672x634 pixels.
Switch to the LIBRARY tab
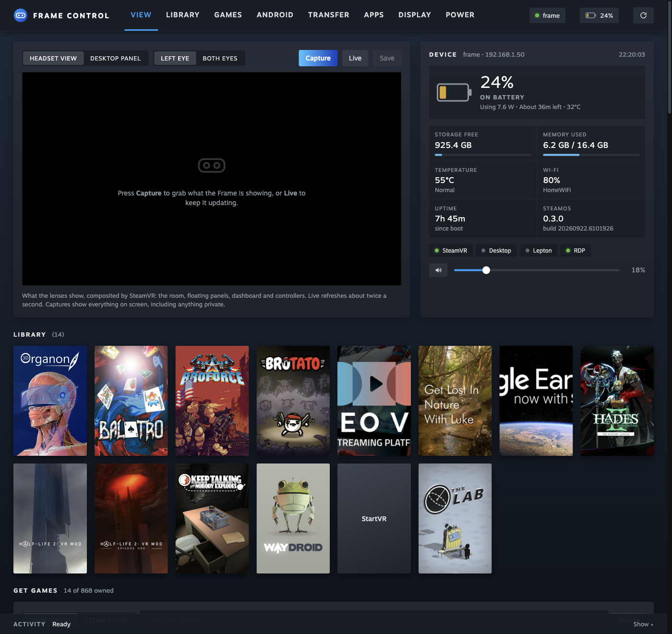pyautogui.click(x=183, y=15)
